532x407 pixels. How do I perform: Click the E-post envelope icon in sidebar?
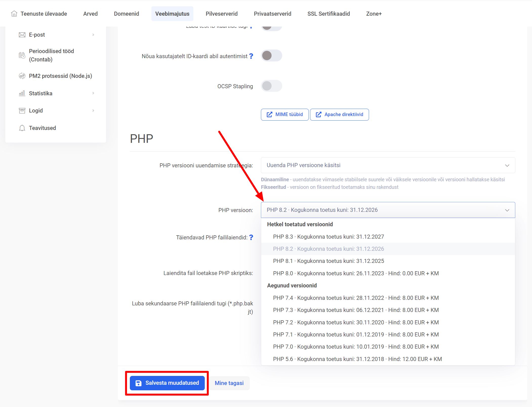[x=22, y=35]
